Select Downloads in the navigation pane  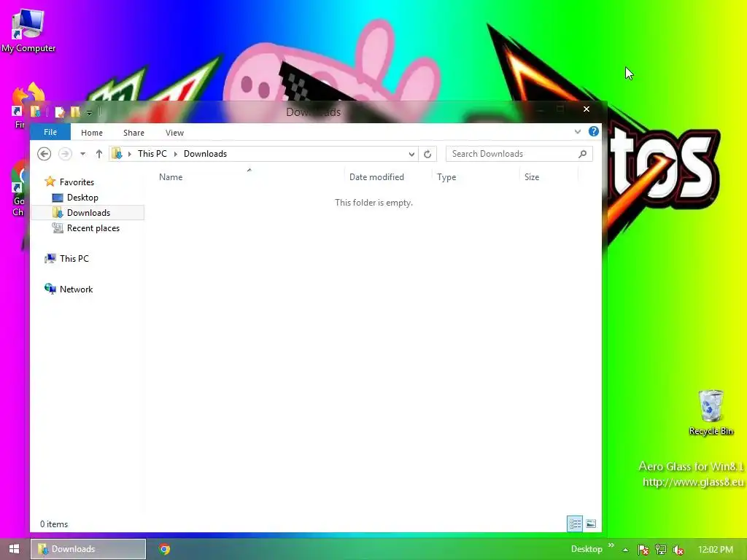coord(88,212)
